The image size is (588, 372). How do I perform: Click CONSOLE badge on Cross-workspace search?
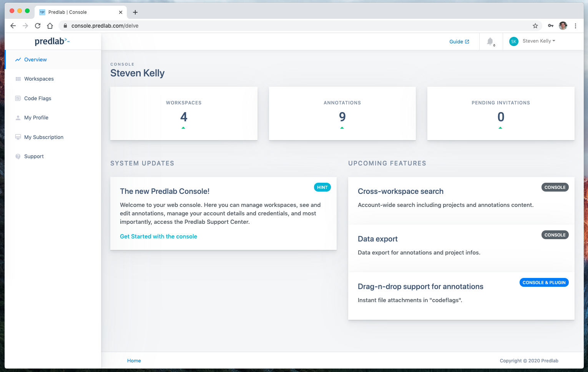(555, 187)
